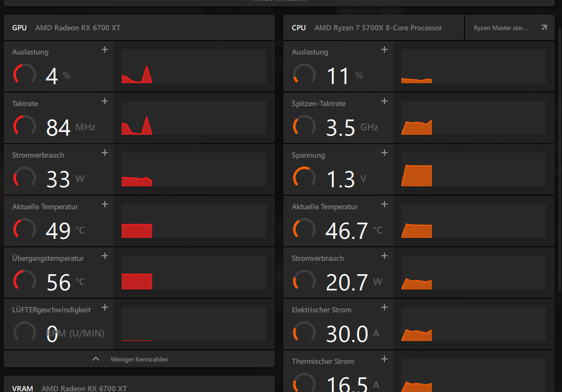Viewport: 562px width, 392px height.
Task: Click the Spitzen-Taktrate history graph
Action: pos(474,118)
